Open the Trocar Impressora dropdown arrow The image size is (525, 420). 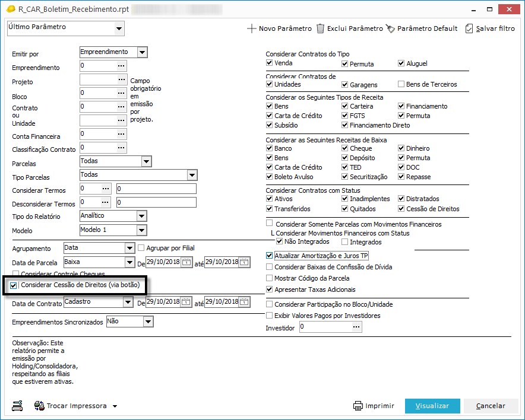115,406
